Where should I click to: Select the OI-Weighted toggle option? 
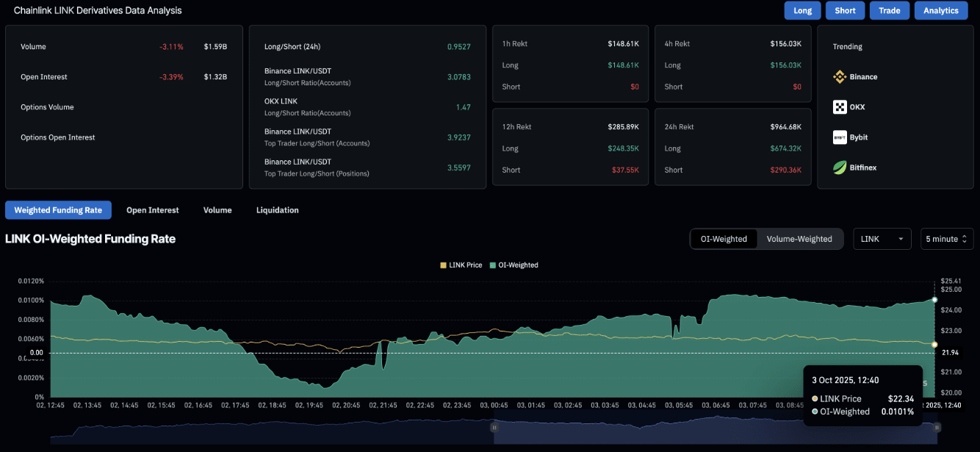tap(724, 239)
